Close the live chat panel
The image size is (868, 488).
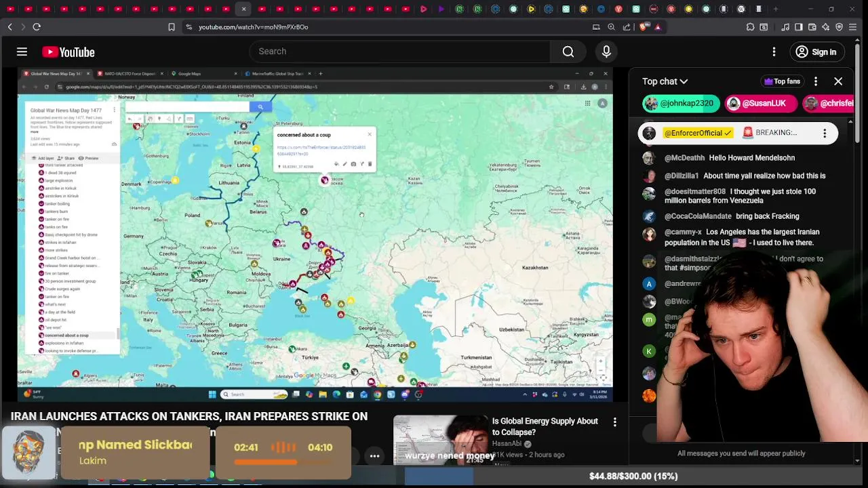(x=838, y=81)
